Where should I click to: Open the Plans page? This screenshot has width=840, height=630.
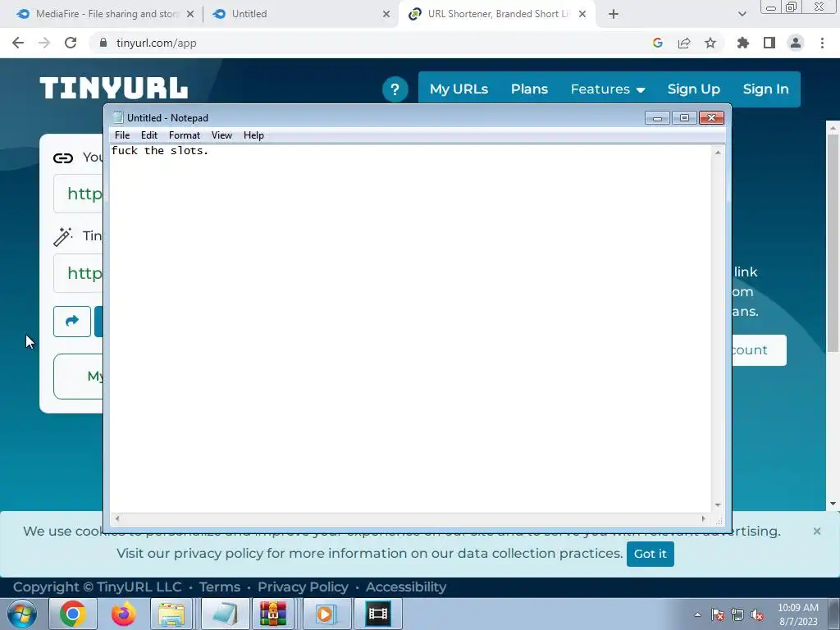[x=529, y=89]
